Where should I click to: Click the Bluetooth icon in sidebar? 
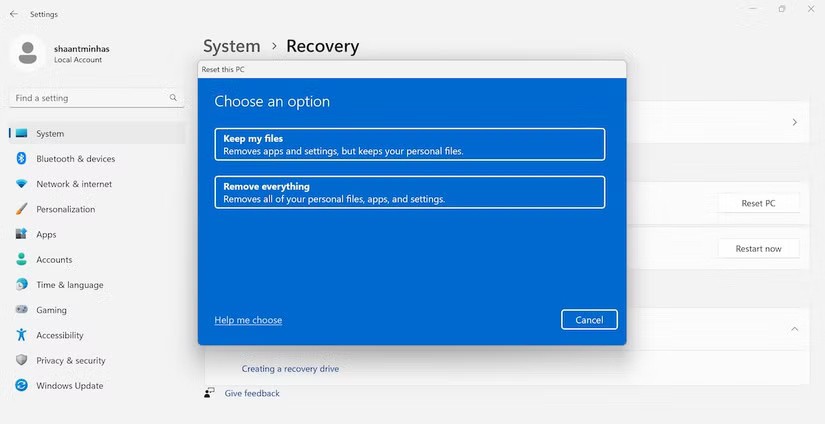(22, 159)
